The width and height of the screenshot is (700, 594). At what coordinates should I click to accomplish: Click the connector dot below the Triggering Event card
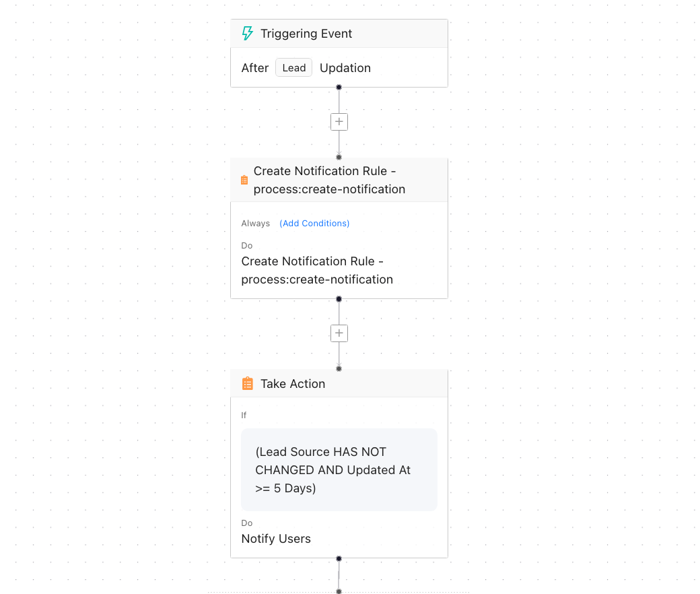[x=339, y=86]
